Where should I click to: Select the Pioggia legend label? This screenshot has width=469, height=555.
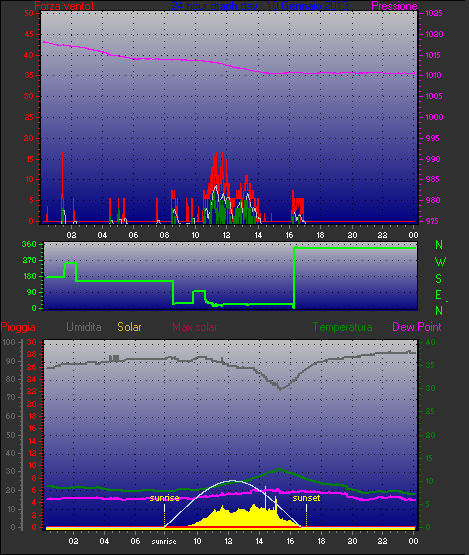(x=18, y=327)
